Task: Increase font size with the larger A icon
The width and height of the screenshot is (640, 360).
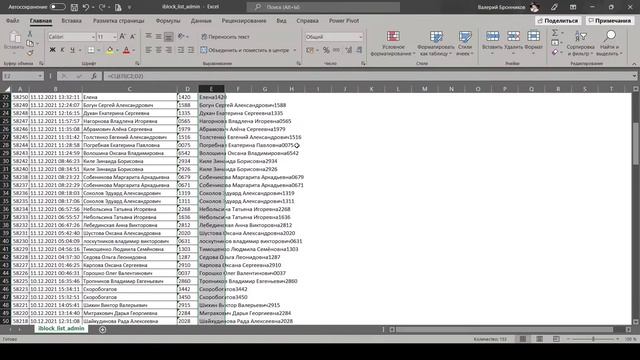Action: [122, 37]
